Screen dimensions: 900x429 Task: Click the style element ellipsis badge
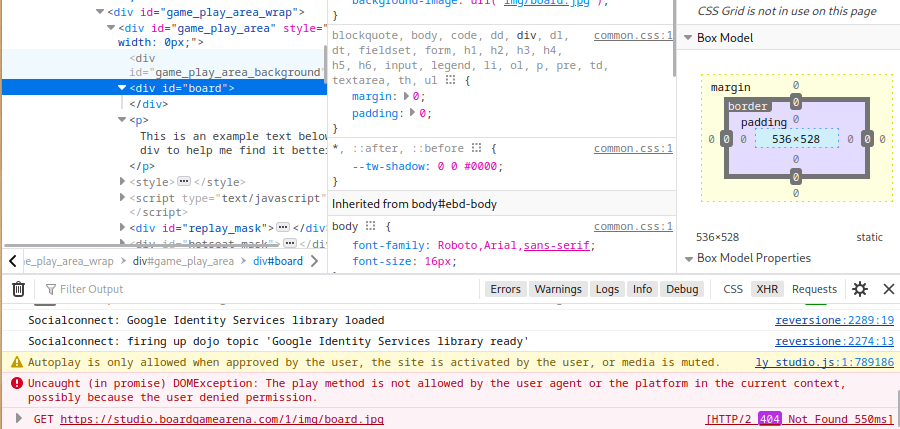click(184, 181)
